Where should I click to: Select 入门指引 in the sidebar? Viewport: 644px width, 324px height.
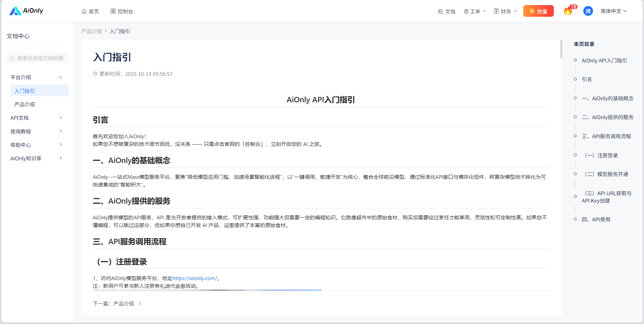(x=39, y=91)
